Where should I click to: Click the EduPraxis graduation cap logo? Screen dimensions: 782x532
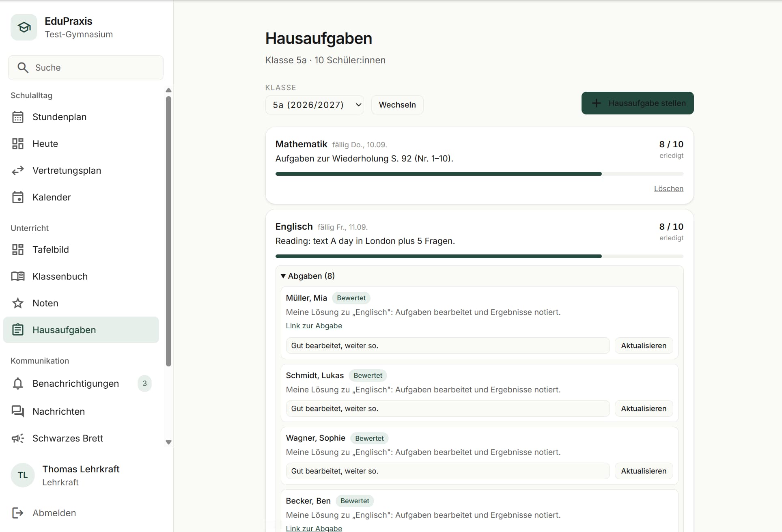tap(24, 27)
